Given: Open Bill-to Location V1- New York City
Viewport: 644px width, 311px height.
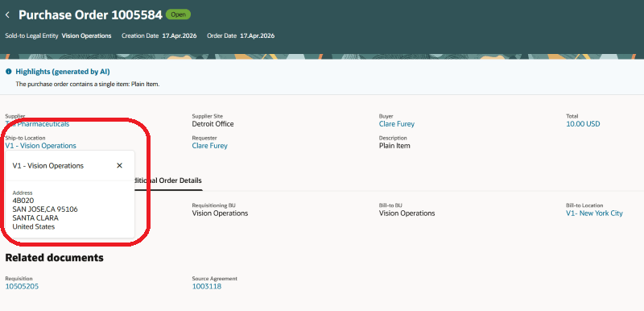Looking at the screenshot, I should click(594, 214).
